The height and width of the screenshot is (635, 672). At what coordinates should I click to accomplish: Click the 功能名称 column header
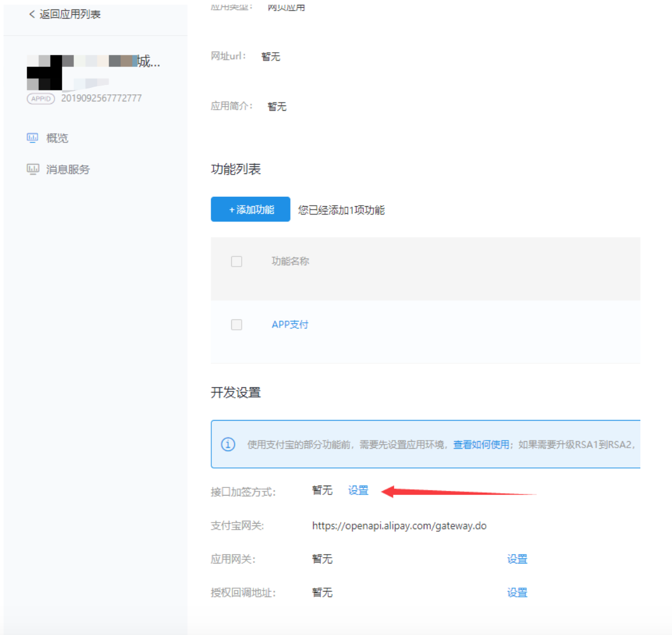click(x=290, y=261)
